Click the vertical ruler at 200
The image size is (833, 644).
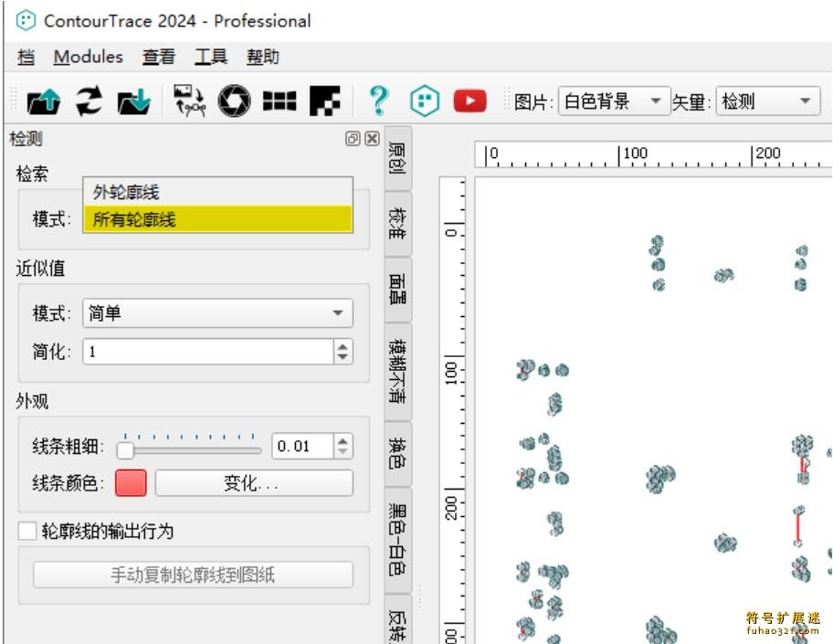pos(451,507)
